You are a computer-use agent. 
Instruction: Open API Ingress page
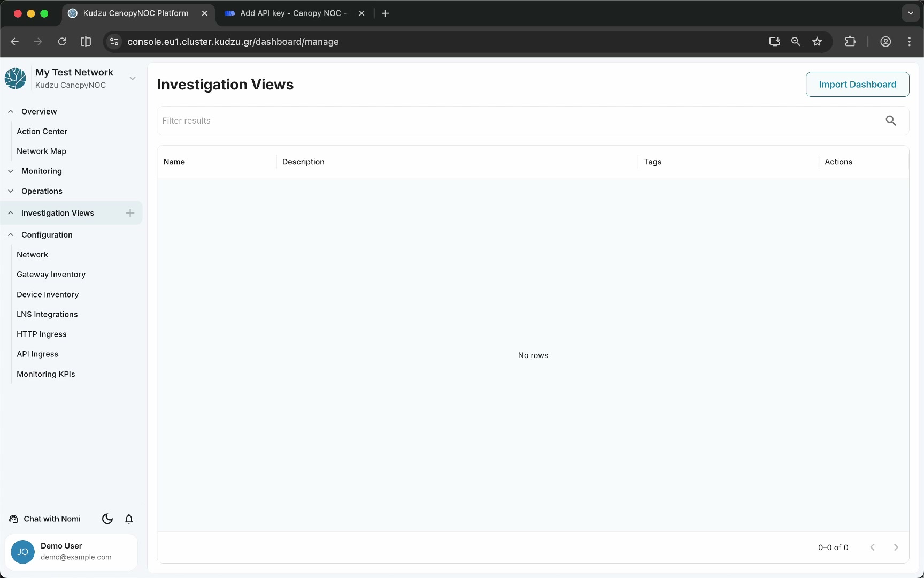click(37, 354)
